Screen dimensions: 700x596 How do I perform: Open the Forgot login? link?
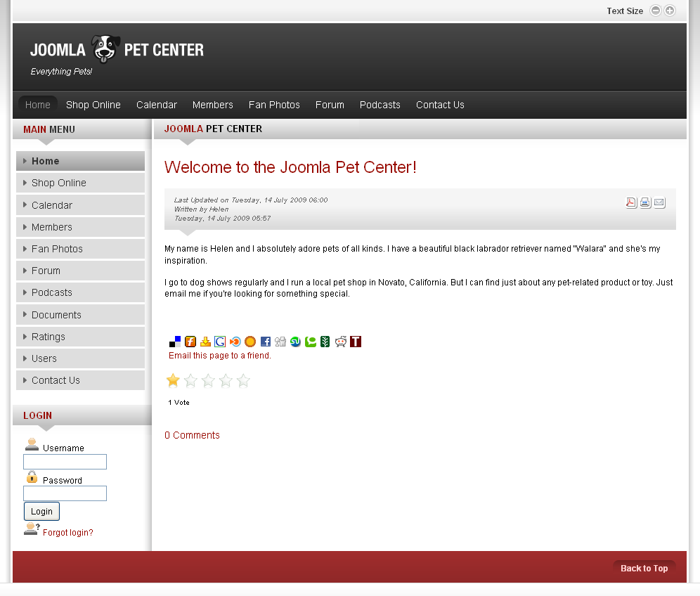pyautogui.click(x=68, y=533)
